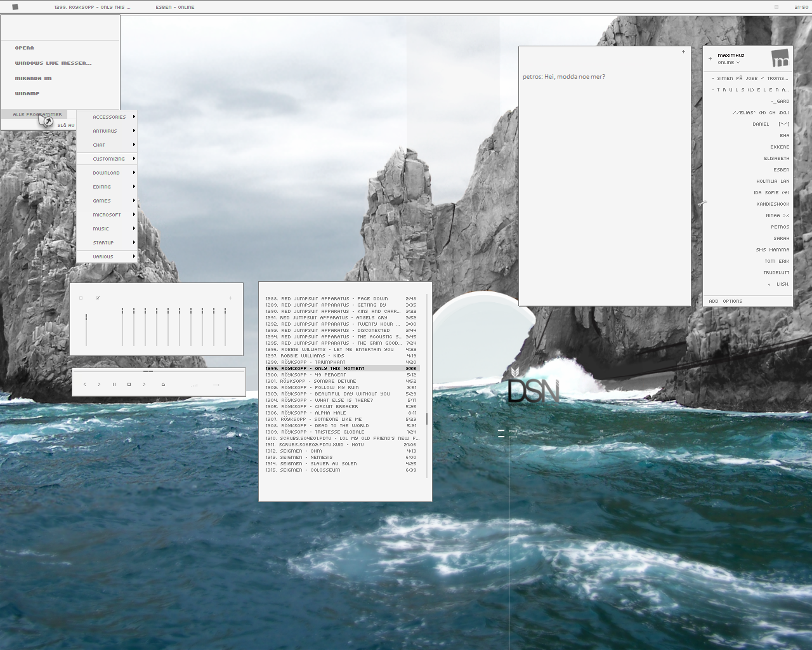This screenshot has height=650, width=812.
Task: Expand the Editing submenu
Action: [107, 187]
